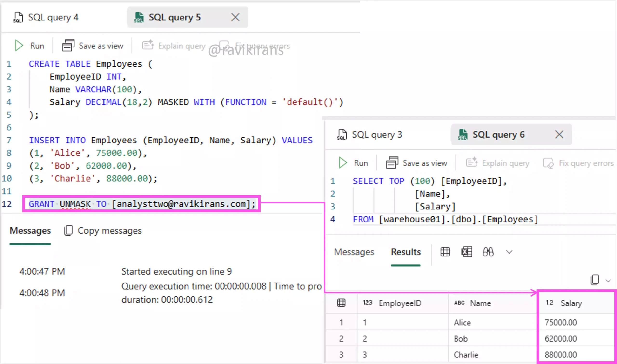Click the Charlie name cell

pos(493,355)
